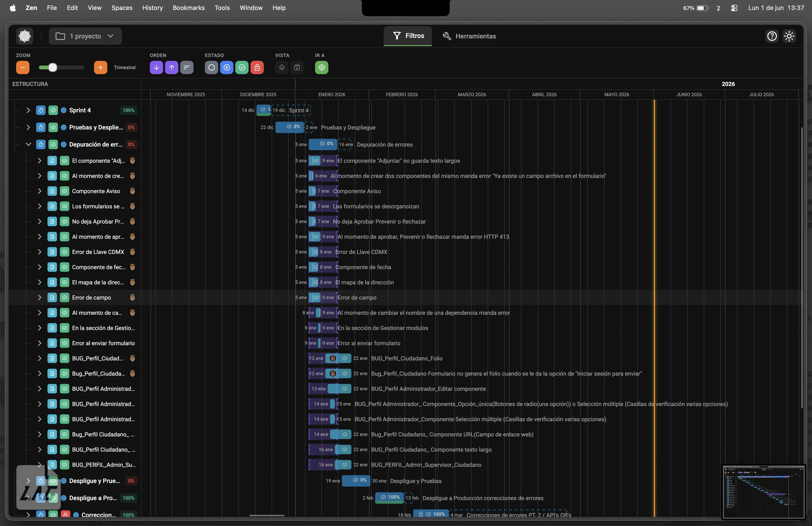This screenshot has width=812, height=526.
Task: Open the help question mark icon
Action: pos(772,36)
